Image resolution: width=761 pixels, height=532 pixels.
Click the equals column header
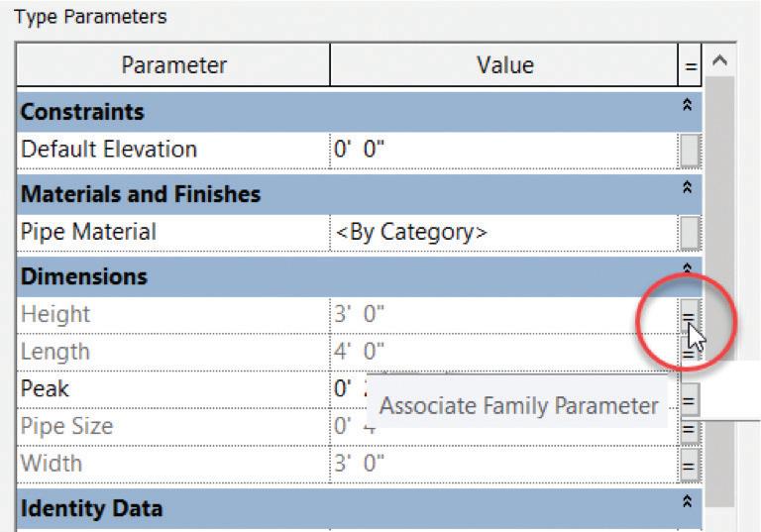coord(690,65)
